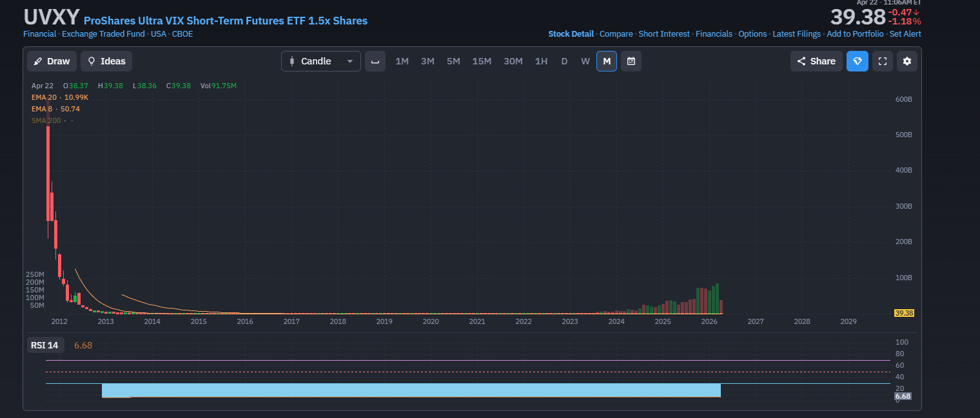The width and height of the screenshot is (980, 418).
Task: Select the 3M timeframe
Action: 427,61
